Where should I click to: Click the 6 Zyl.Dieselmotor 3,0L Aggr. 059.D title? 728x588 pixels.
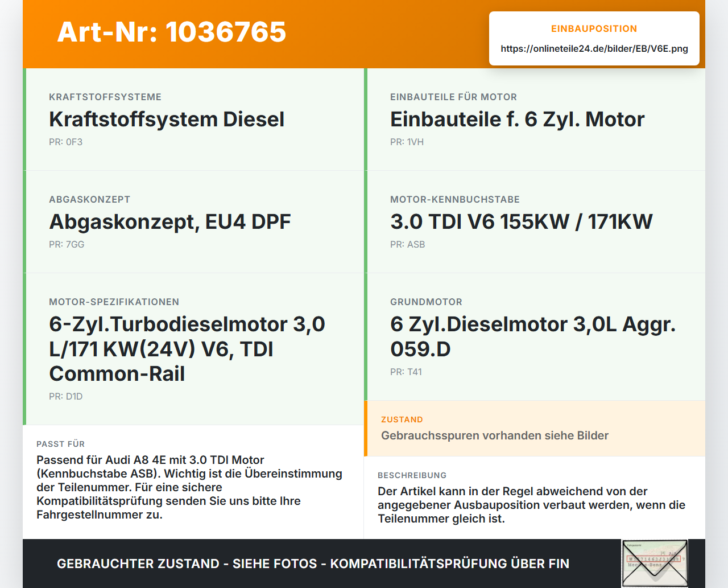[533, 336]
